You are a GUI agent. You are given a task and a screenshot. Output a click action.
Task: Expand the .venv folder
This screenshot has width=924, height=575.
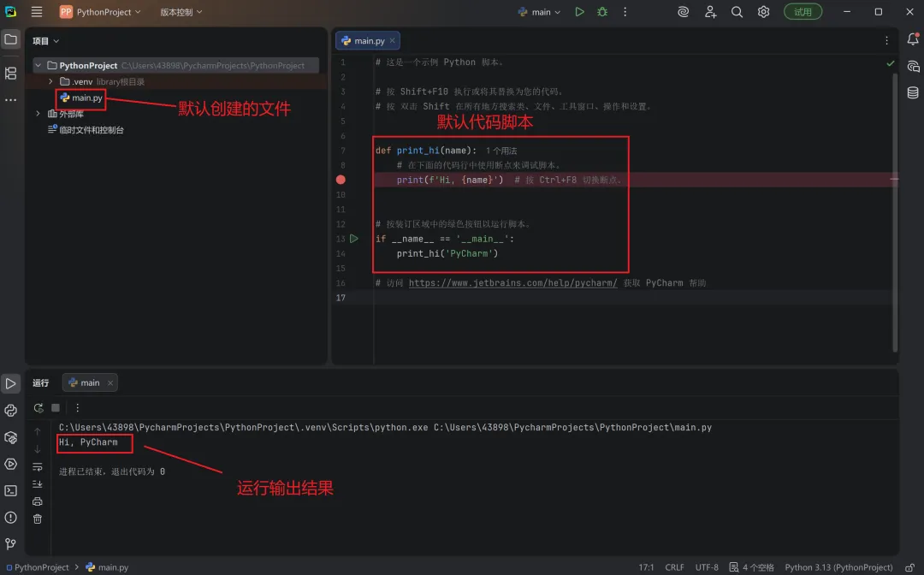tap(50, 81)
